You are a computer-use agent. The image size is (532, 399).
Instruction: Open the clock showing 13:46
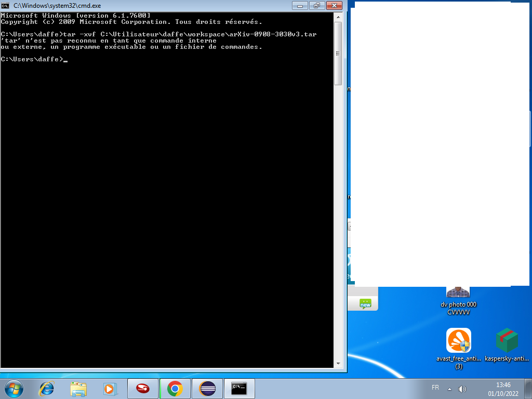tap(503, 385)
